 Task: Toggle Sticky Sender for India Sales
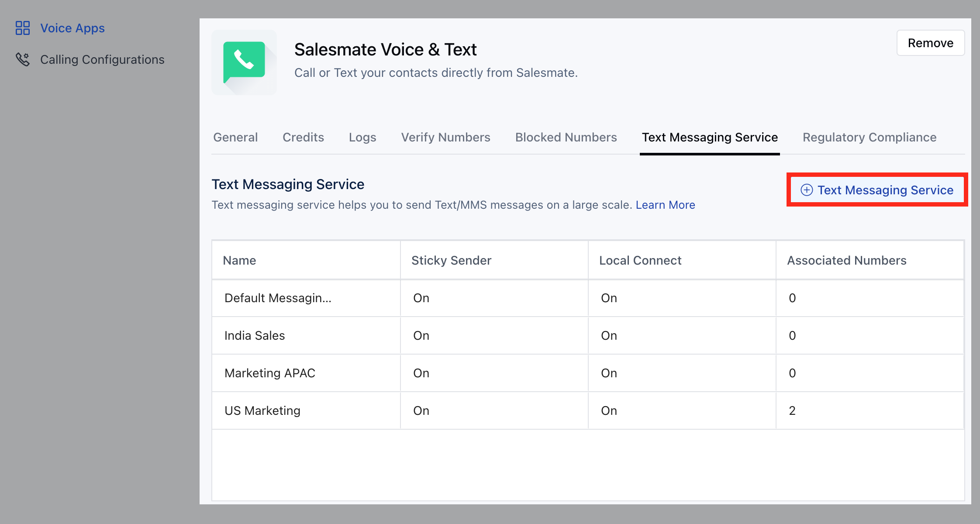tap(421, 335)
